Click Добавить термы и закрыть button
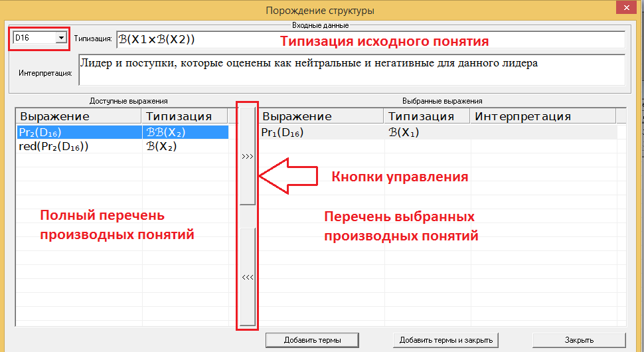Viewport: 644px width, 352px height. click(x=445, y=340)
